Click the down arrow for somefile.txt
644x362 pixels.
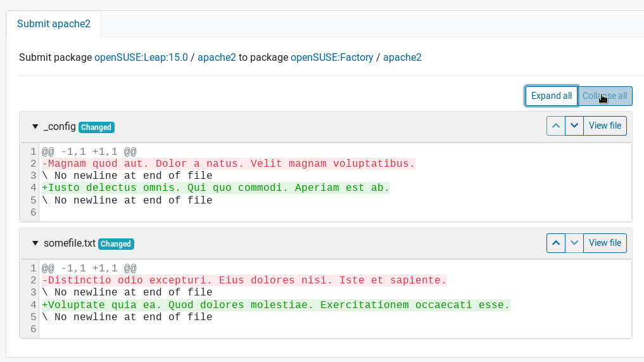pos(574,243)
